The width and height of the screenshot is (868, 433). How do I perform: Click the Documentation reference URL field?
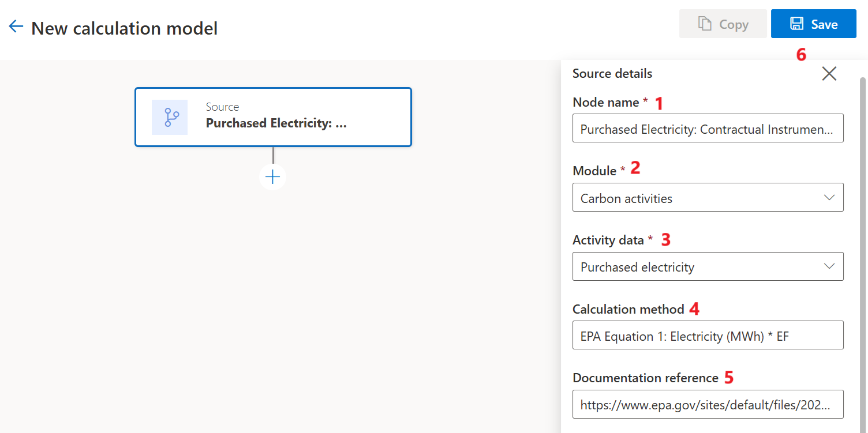pyautogui.click(x=708, y=404)
